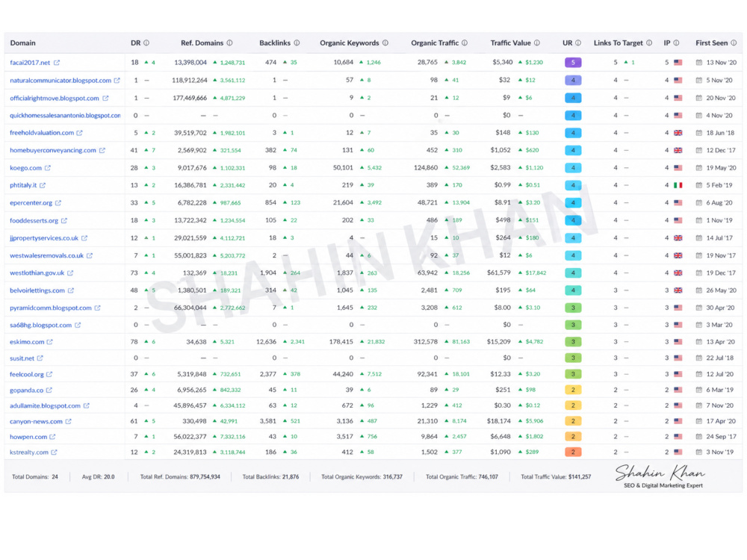Image resolution: width=747 pixels, height=560 pixels.
Task: Open westwalesremovals.co.uk link
Action: 46,255
